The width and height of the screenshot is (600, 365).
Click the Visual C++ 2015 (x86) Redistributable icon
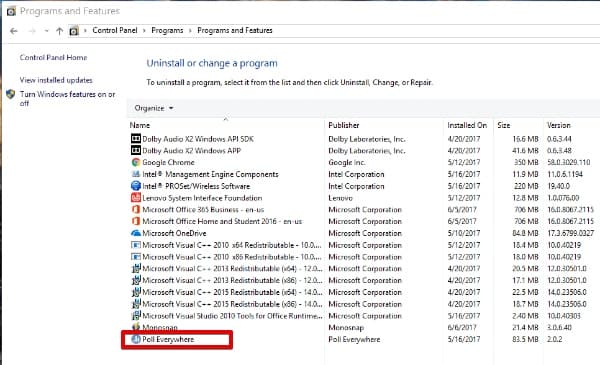[x=136, y=304]
